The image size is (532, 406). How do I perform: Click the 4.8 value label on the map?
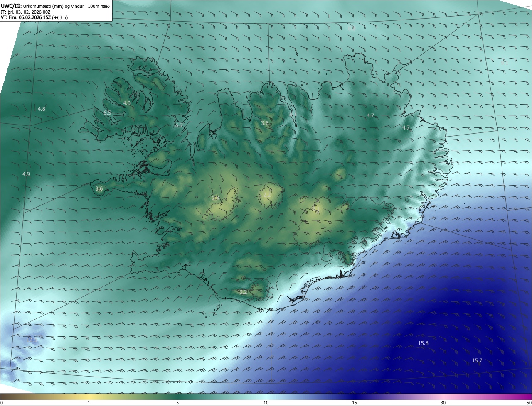click(x=42, y=109)
